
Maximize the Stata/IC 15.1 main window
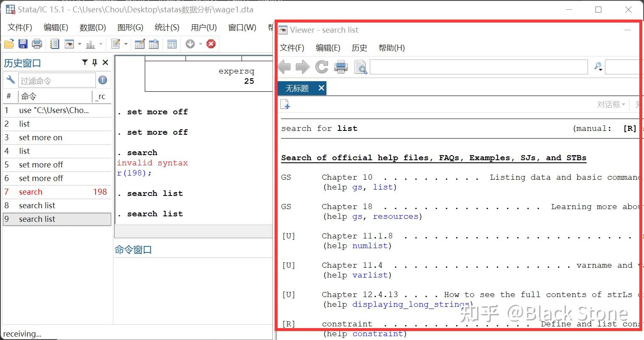[599, 9]
